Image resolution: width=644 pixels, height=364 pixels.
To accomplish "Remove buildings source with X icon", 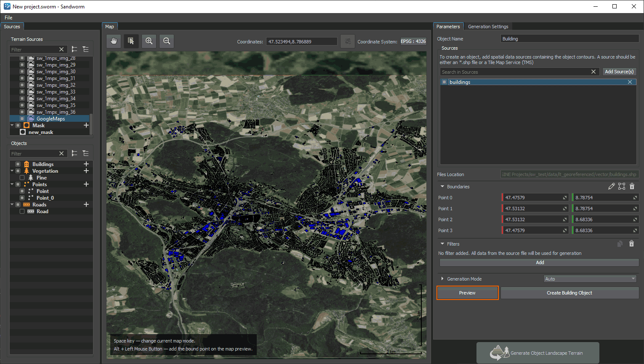I will click(x=630, y=82).
